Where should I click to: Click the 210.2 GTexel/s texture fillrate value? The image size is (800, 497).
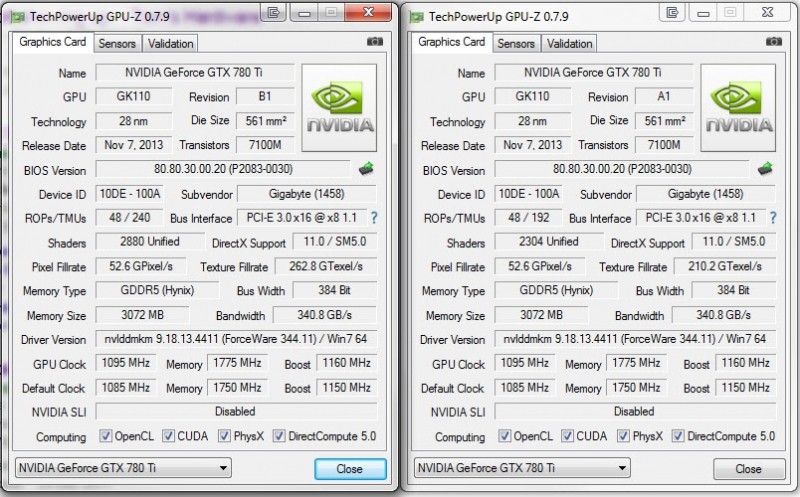pos(725,266)
